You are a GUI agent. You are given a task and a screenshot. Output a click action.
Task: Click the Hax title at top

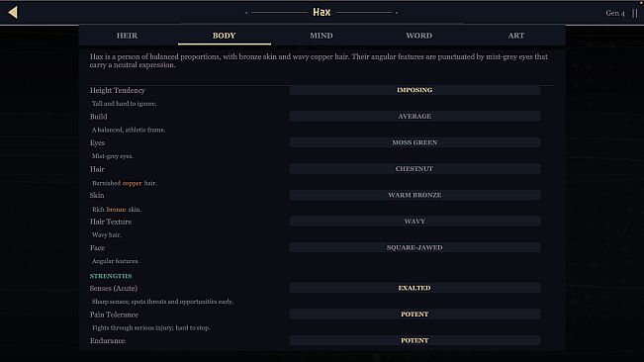point(322,12)
